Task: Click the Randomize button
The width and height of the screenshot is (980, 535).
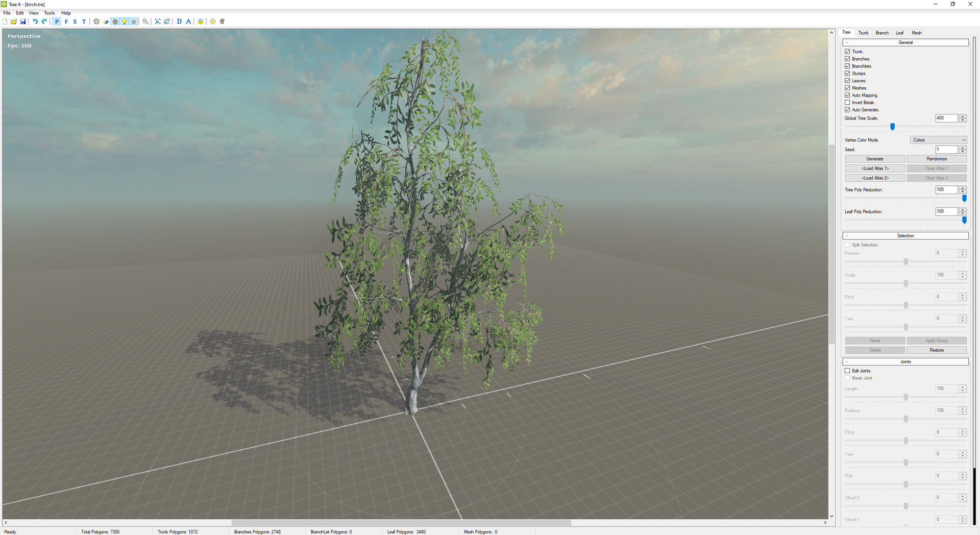Action: 937,159
